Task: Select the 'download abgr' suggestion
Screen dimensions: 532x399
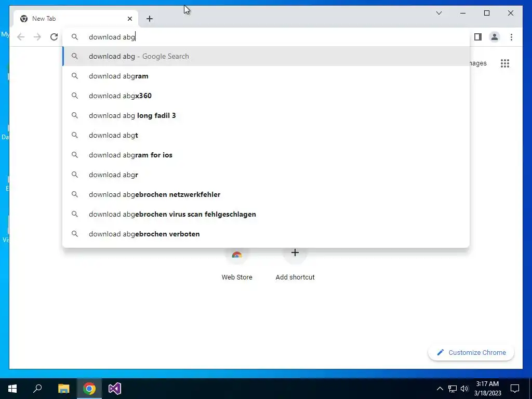Action: [267, 175]
